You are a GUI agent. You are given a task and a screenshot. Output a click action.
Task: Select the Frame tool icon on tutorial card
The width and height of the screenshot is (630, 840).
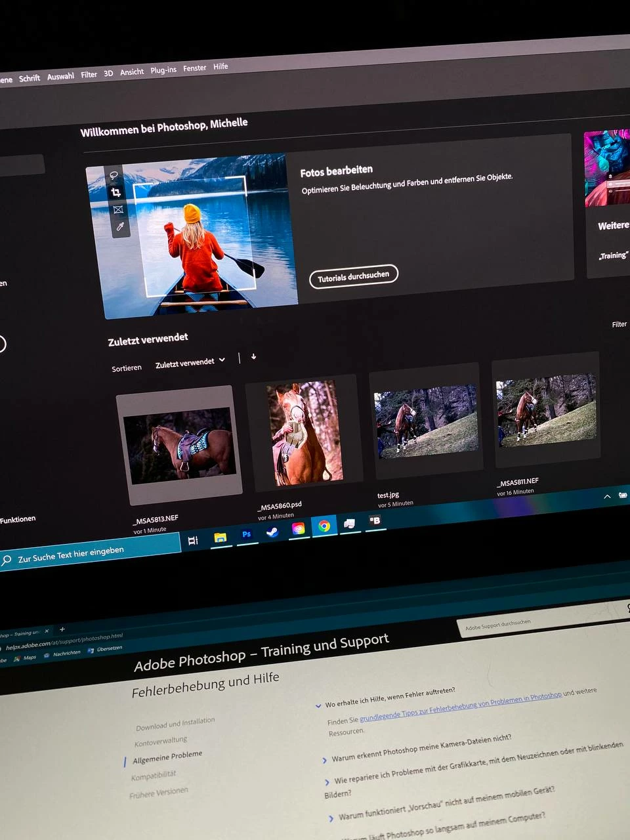[118, 210]
